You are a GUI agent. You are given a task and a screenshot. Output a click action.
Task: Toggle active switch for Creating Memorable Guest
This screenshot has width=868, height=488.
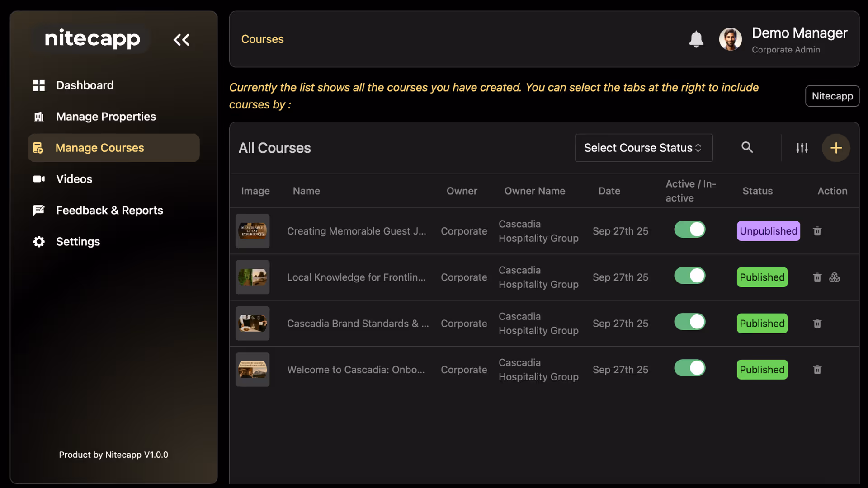[x=689, y=230]
